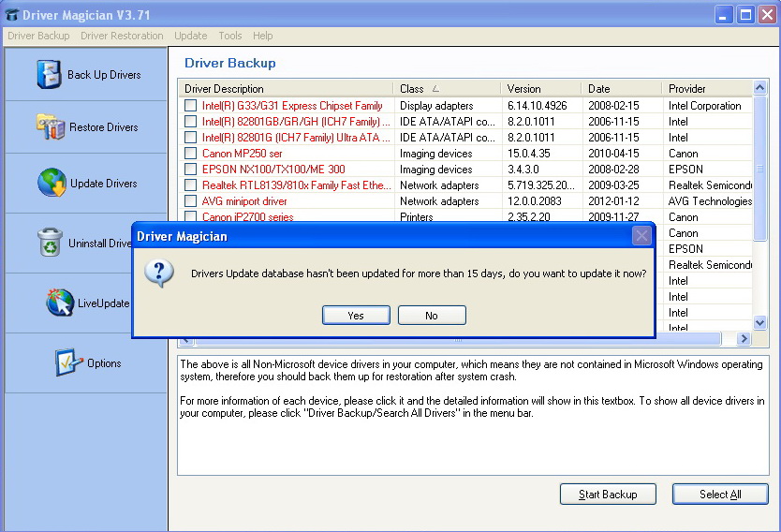
Task: Click the Start Backup button
Action: (608, 495)
